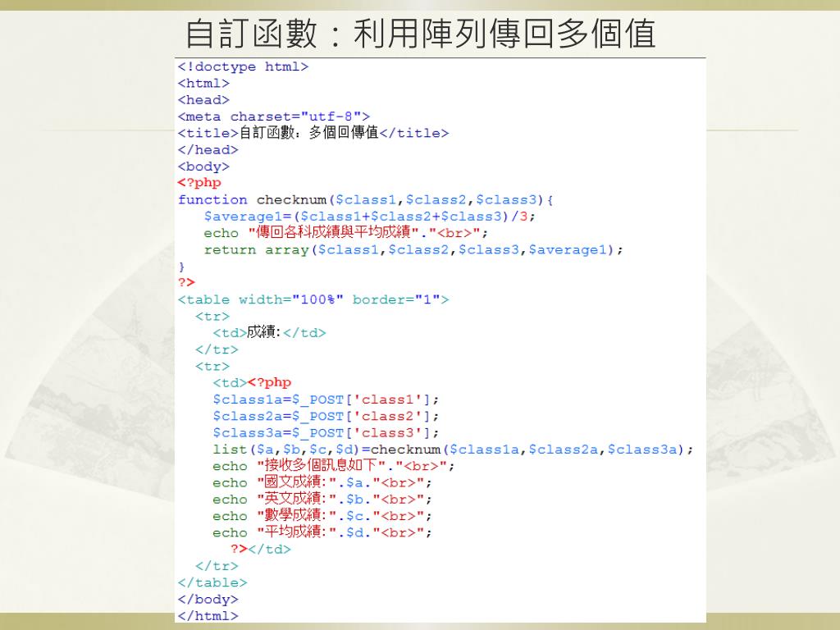The width and height of the screenshot is (840, 630).
Task: Click the <td>成績:</td> line
Action: pyautogui.click(x=269, y=333)
